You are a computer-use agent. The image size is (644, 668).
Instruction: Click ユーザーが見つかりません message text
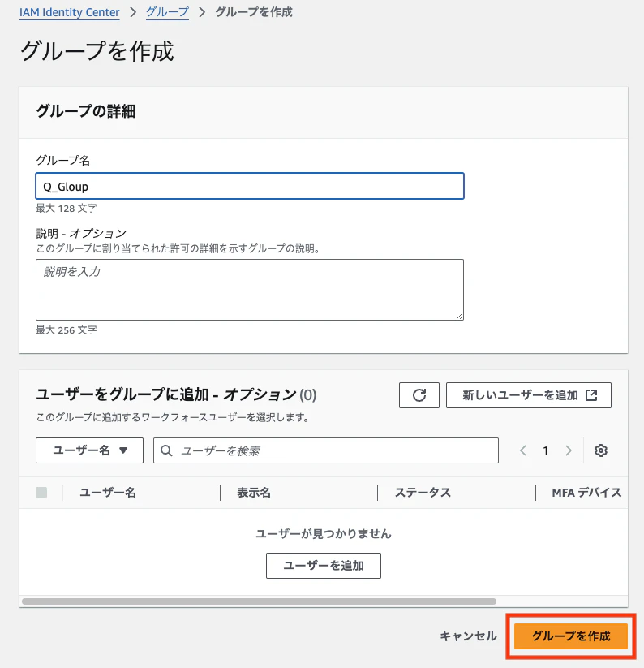324,533
